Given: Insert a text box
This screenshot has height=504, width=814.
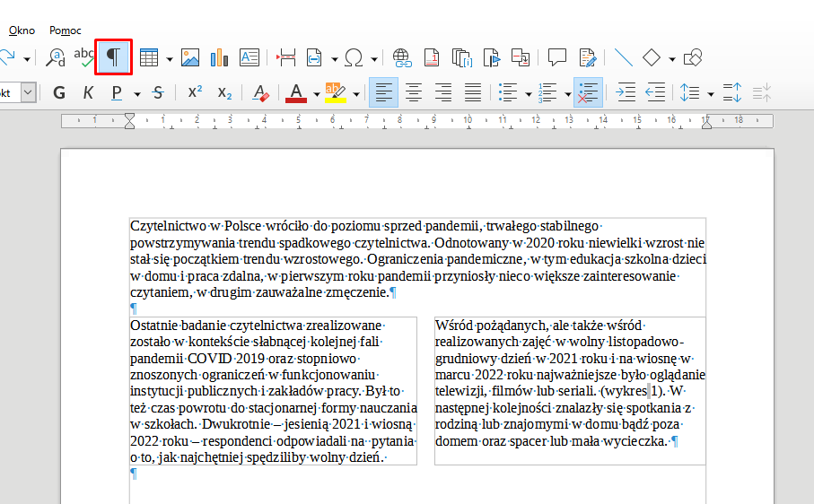Looking at the screenshot, I should pos(249,57).
